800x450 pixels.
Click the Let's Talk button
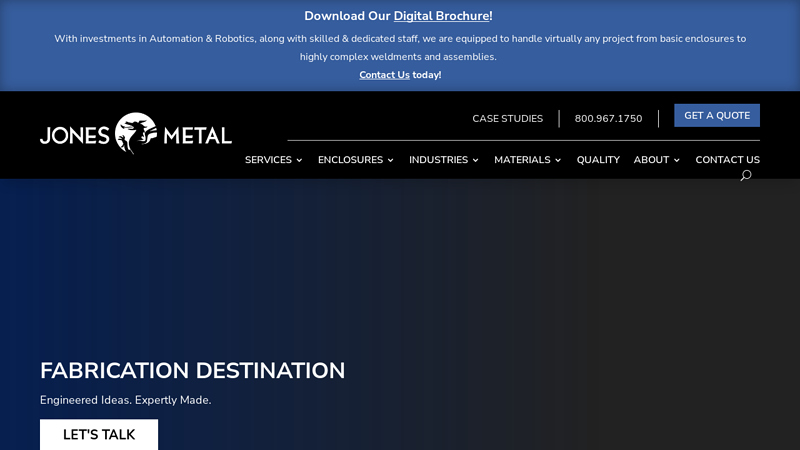tap(99, 435)
